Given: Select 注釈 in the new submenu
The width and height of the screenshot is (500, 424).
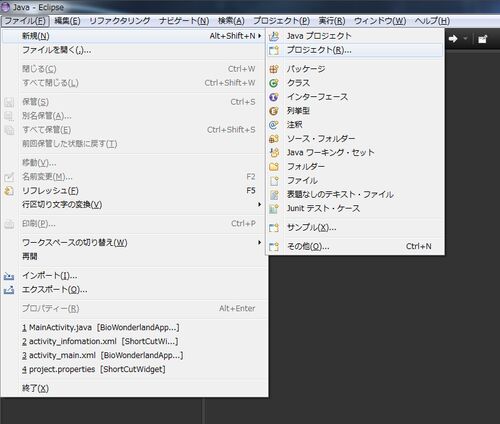Looking at the screenshot, I should [x=355, y=125].
